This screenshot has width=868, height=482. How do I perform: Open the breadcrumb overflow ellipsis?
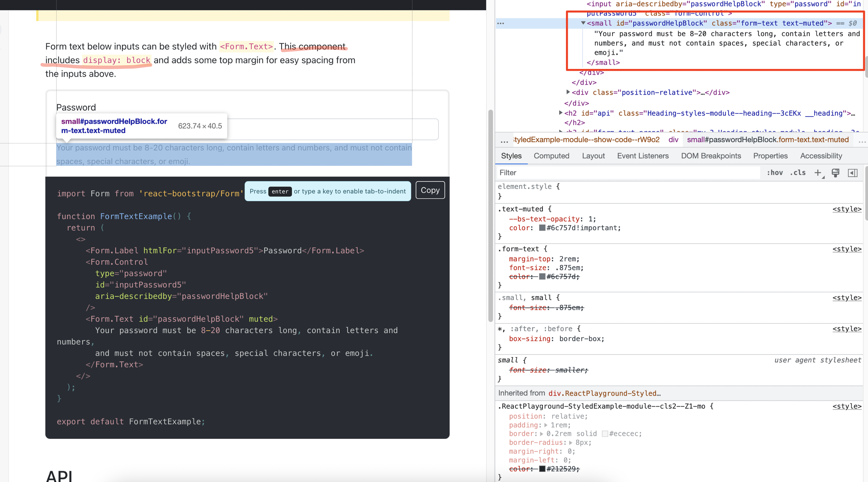(x=504, y=141)
